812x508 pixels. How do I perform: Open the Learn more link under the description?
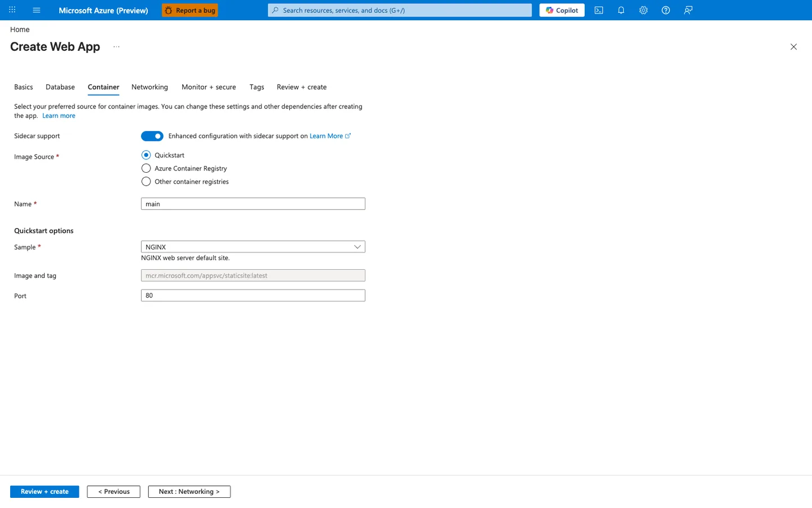(x=59, y=116)
